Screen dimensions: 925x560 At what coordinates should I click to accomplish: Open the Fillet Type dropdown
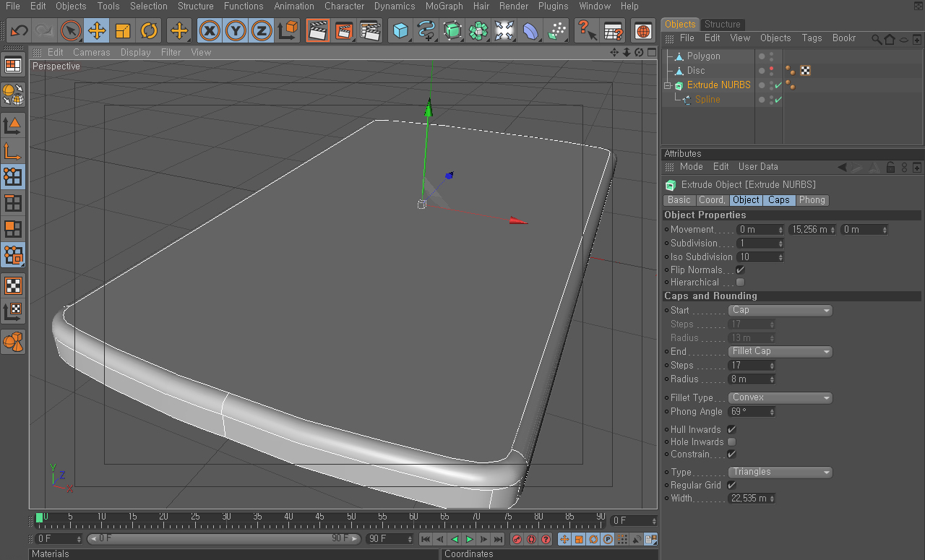coord(780,397)
